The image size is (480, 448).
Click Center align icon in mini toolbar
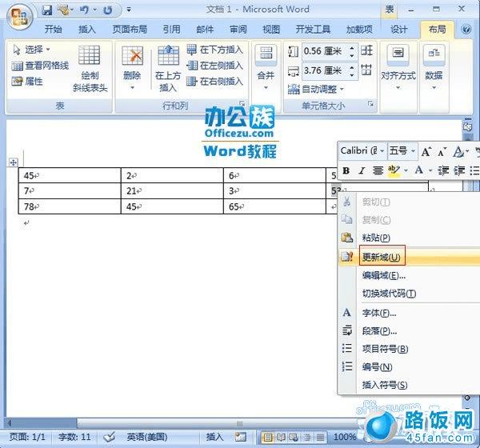click(378, 170)
